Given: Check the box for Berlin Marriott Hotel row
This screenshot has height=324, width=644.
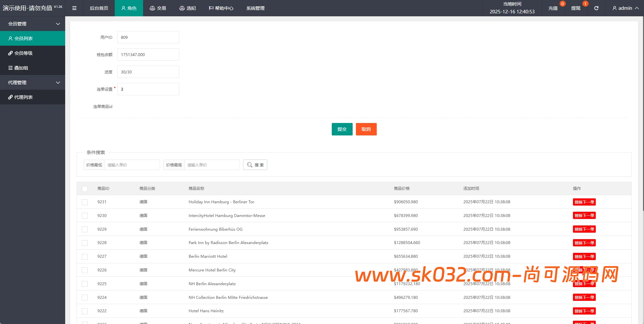Looking at the screenshot, I should coord(85,257).
